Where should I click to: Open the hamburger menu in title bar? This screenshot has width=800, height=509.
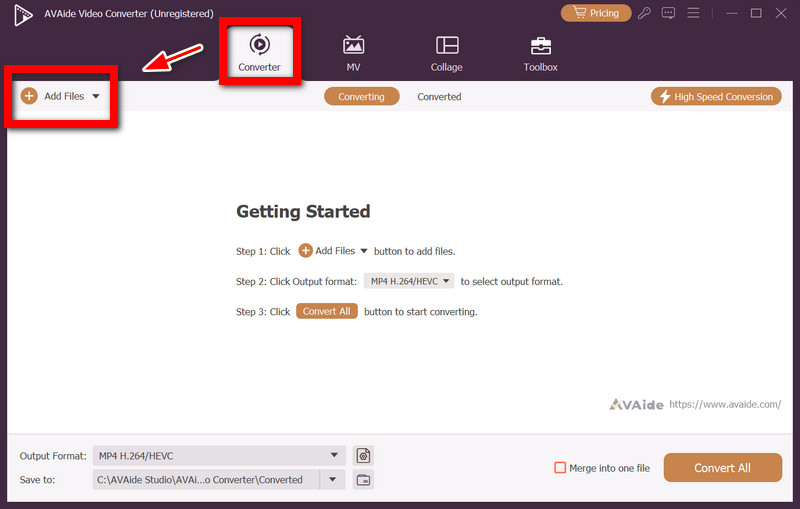(693, 13)
